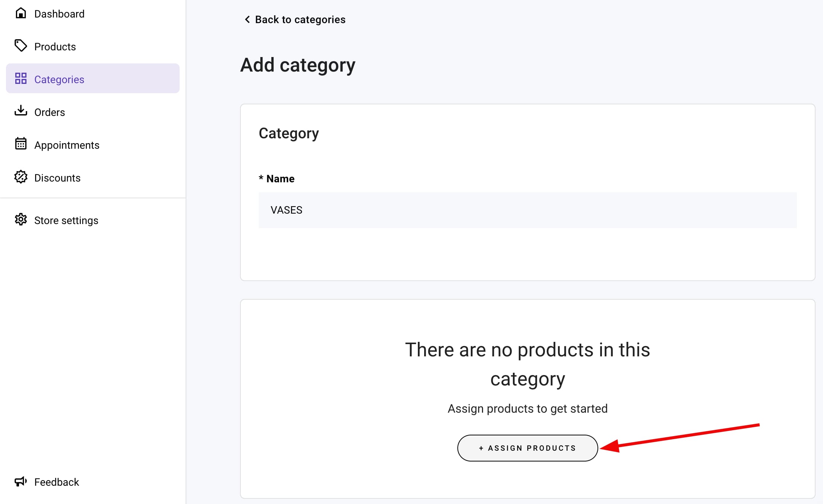The width and height of the screenshot is (823, 504).
Task: Open Store settings label
Action: (66, 221)
